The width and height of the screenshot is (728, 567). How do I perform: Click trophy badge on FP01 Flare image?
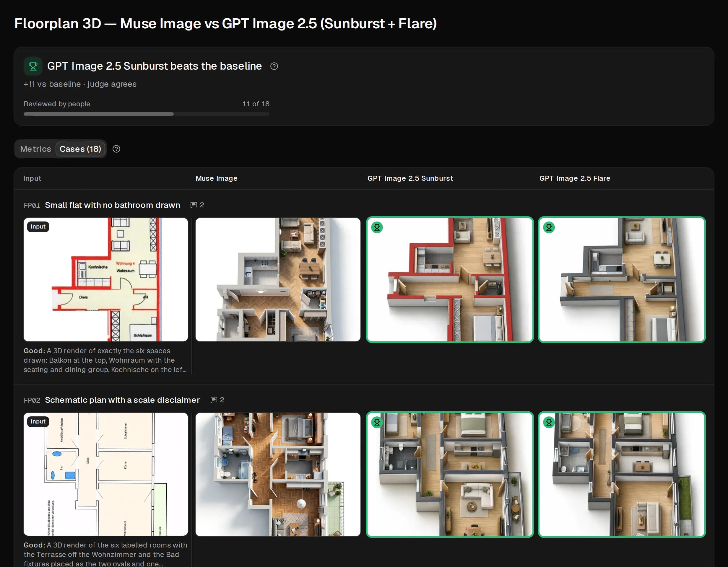(x=549, y=227)
